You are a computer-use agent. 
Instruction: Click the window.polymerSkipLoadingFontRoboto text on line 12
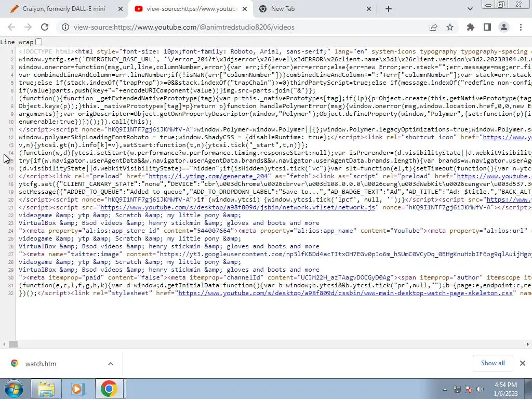coord(84,137)
